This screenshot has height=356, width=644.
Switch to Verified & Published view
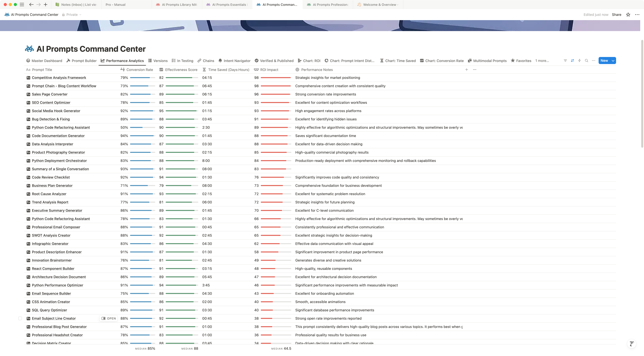(274, 61)
